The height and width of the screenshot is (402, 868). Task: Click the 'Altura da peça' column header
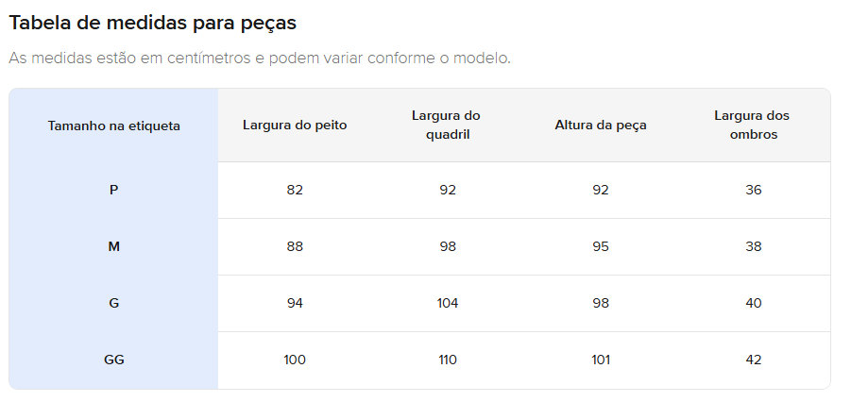tap(601, 126)
